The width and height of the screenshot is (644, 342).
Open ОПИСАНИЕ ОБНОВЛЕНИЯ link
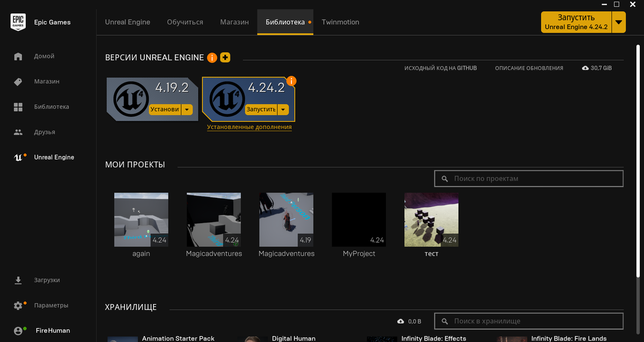click(529, 69)
